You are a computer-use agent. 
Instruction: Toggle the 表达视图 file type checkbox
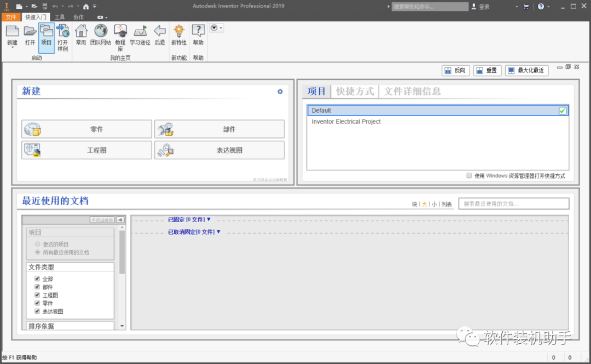[37, 311]
